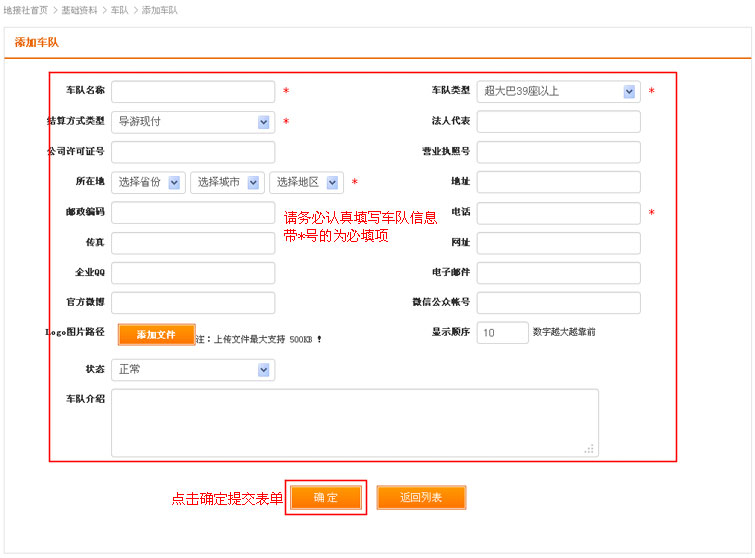Submit the form with 确定 button
This screenshot has width=755, height=558.
tap(326, 497)
